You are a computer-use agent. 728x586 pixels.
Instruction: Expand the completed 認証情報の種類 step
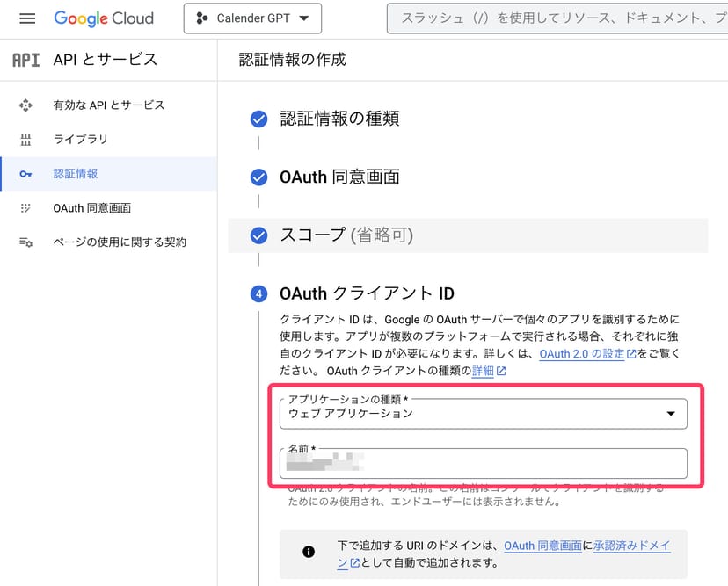click(339, 119)
